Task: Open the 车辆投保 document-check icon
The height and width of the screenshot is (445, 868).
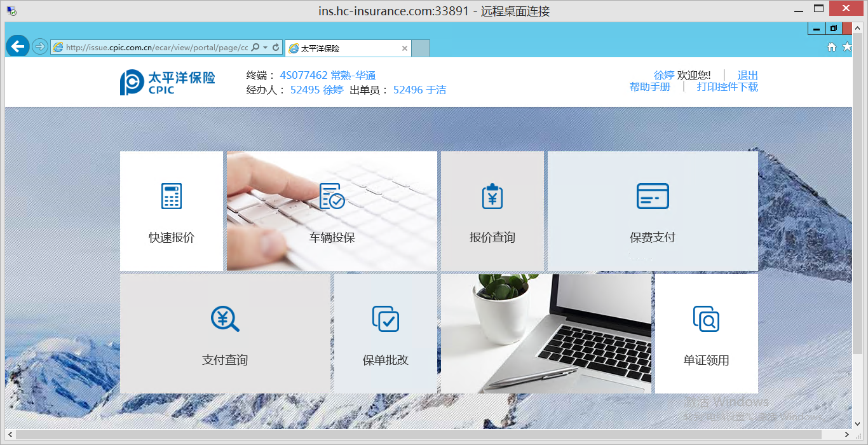Action: pyautogui.click(x=332, y=196)
